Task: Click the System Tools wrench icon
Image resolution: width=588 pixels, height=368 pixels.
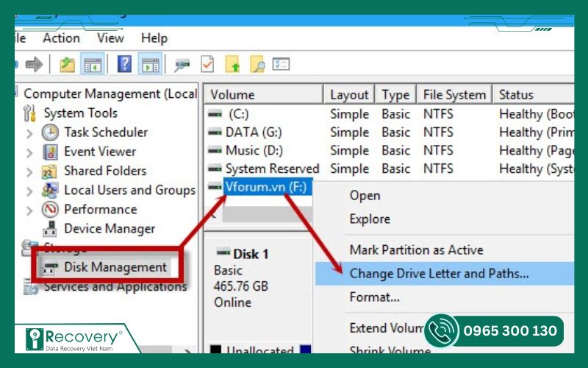Action: (x=29, y=113)
